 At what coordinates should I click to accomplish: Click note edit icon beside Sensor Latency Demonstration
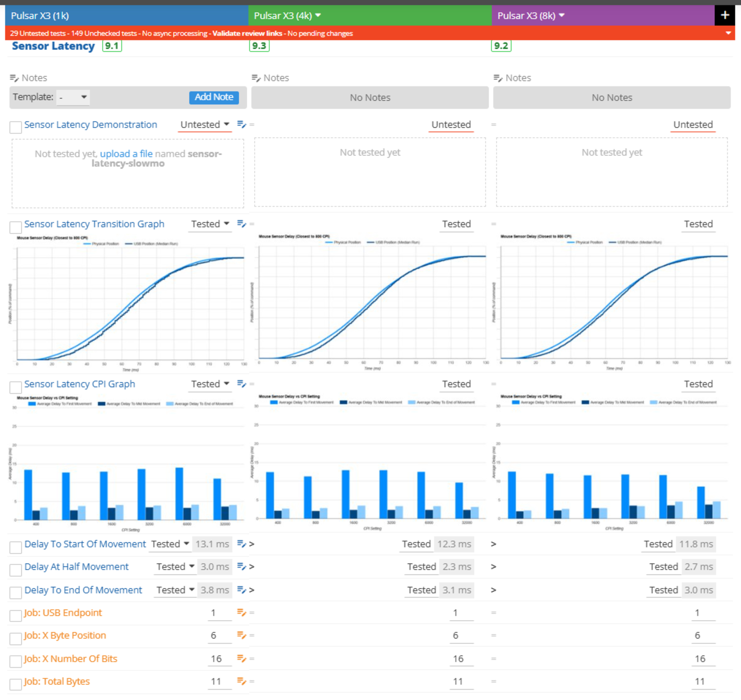pyautogui.click(x=241, y=124)
